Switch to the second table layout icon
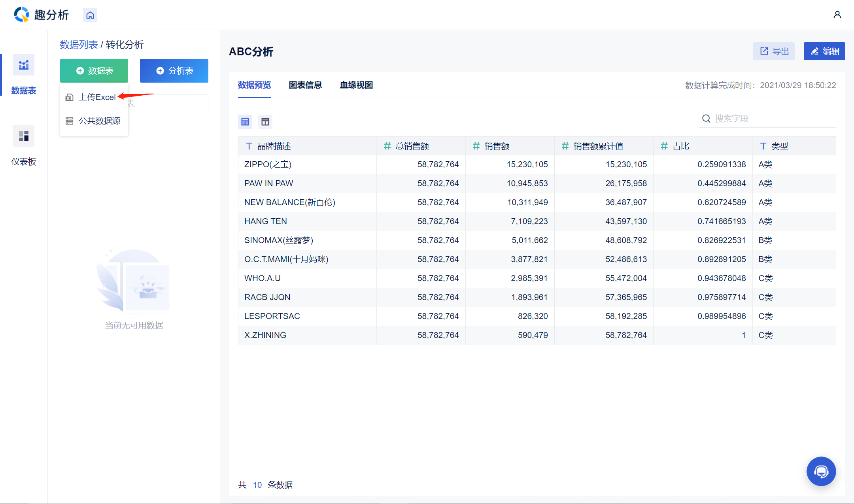 (265, 122)
